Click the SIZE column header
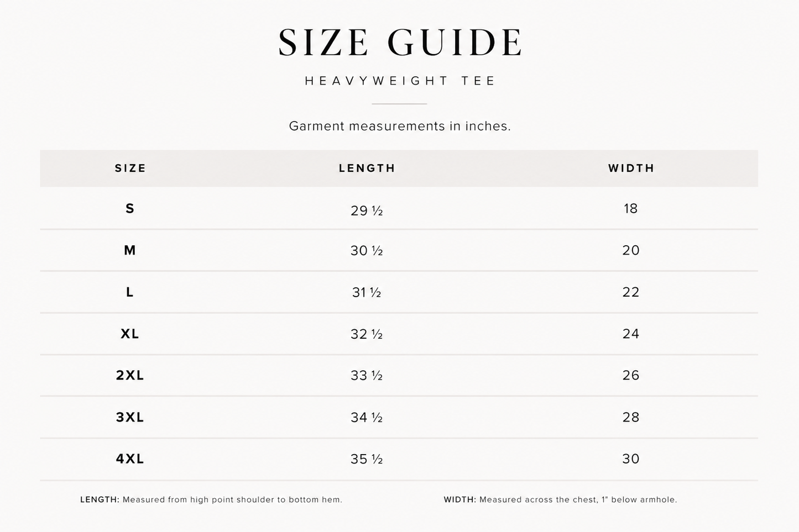799x532 pixels. coord(130,168)
